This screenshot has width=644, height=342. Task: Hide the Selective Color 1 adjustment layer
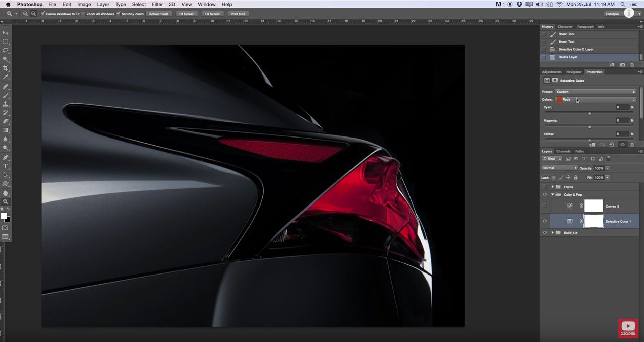545,221
